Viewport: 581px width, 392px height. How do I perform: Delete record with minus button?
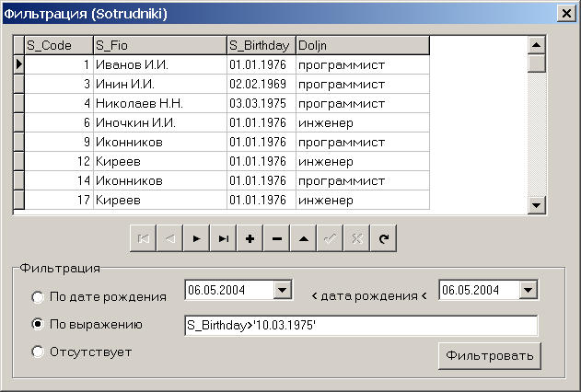click(x=276, y=238)
